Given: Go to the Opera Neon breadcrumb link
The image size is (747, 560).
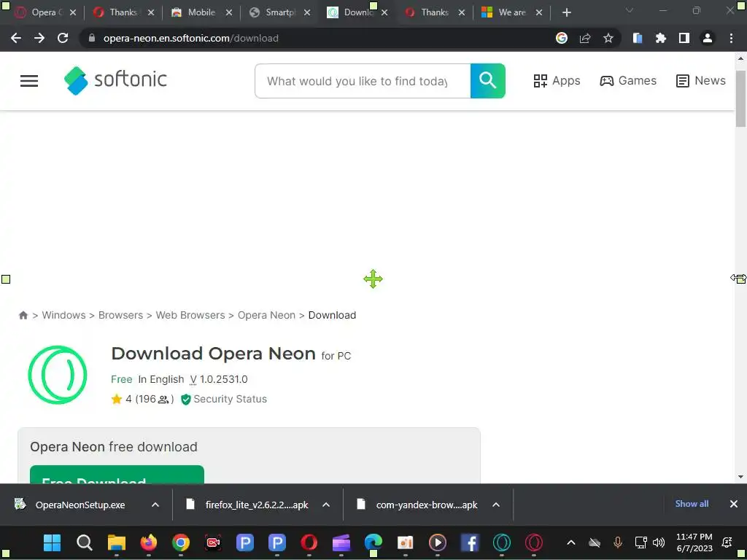Looking at the screenshot, I should click(x=266, y=315).
